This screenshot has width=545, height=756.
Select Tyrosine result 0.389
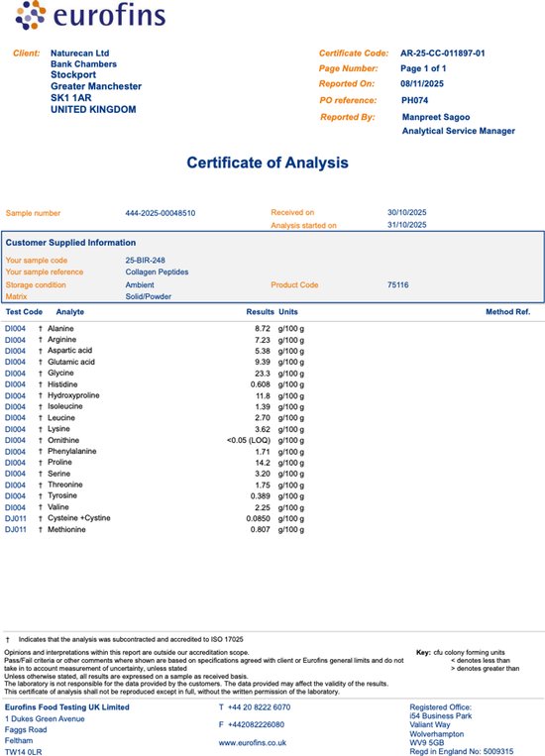261,496
